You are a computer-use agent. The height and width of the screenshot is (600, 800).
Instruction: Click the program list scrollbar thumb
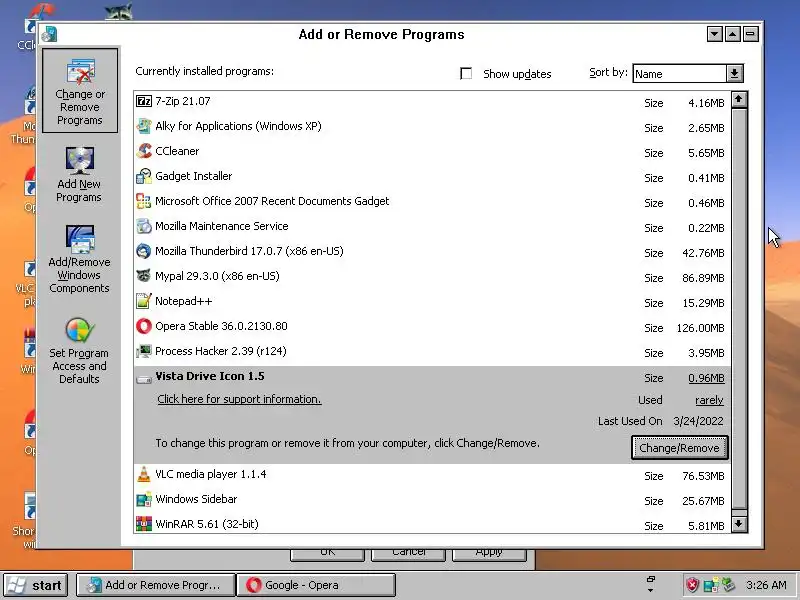[x=739, y=309]
